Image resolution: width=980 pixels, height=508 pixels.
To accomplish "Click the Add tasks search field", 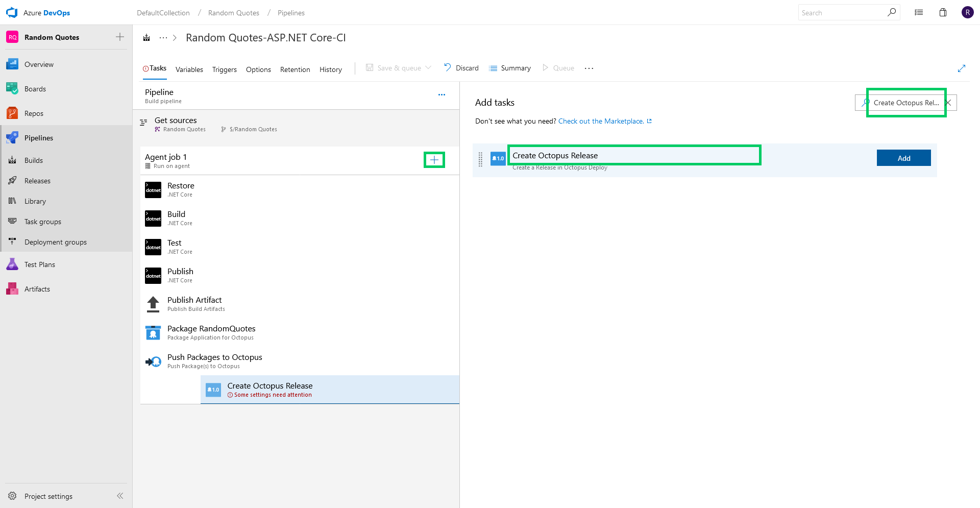I will 905,103.
